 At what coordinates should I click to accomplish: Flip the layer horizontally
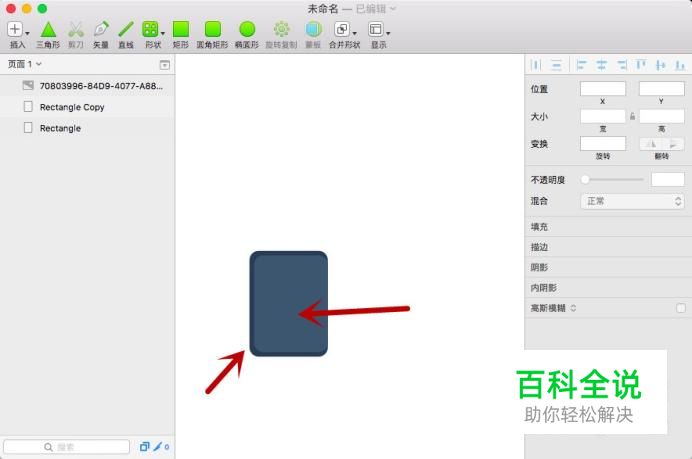point(651,143)
